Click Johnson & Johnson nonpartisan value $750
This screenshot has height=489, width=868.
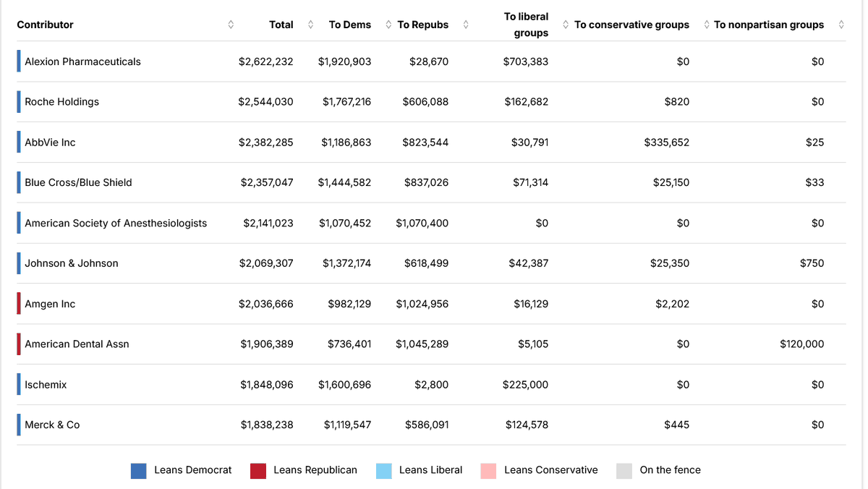[812, 263]
